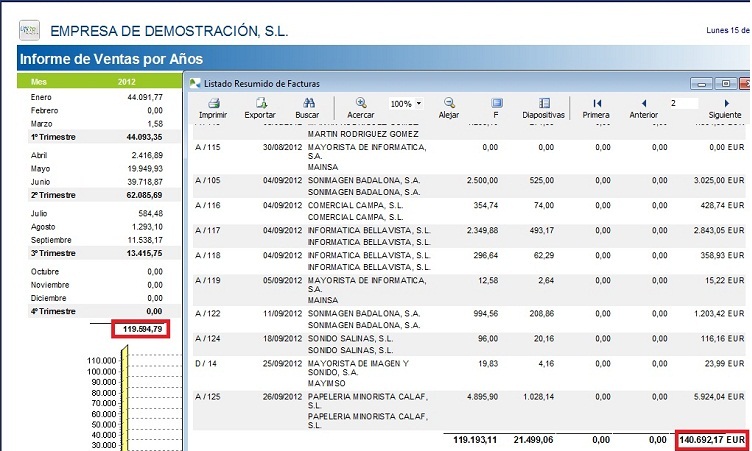752x451 pixels.
Task: Select the Diciembre month row
Action: (99, 298)
